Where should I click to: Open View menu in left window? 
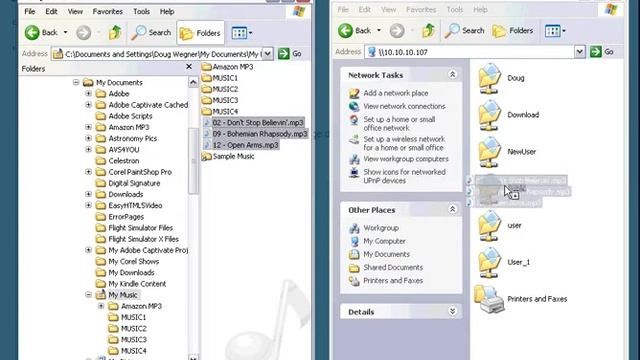(x=75, y=11)
